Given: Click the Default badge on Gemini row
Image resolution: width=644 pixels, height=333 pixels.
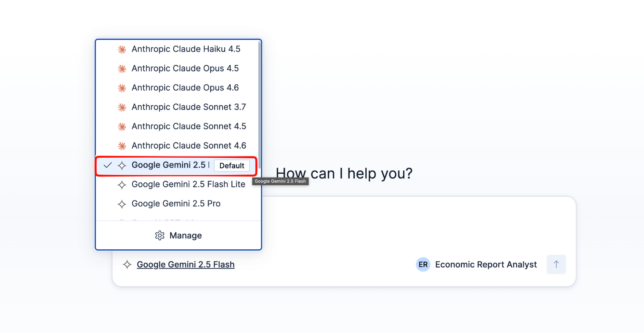Looking at the screenshot, I should pos(232,166).
